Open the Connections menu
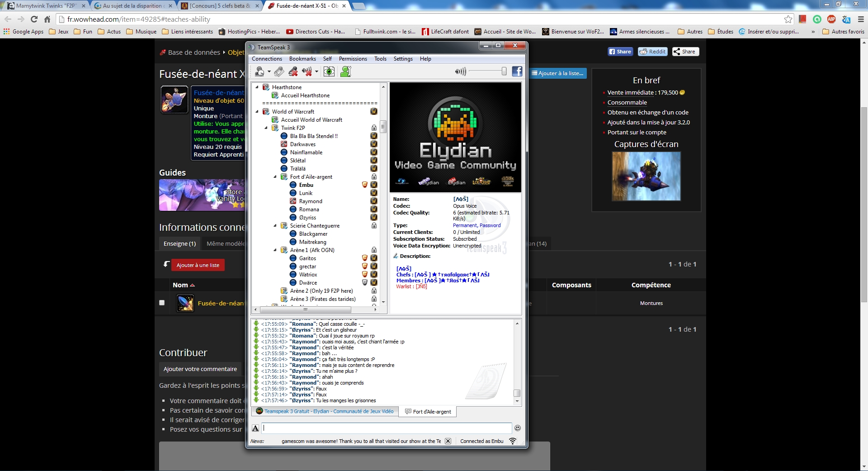Viewport: 868px width, 471px height. coord(267,59)
